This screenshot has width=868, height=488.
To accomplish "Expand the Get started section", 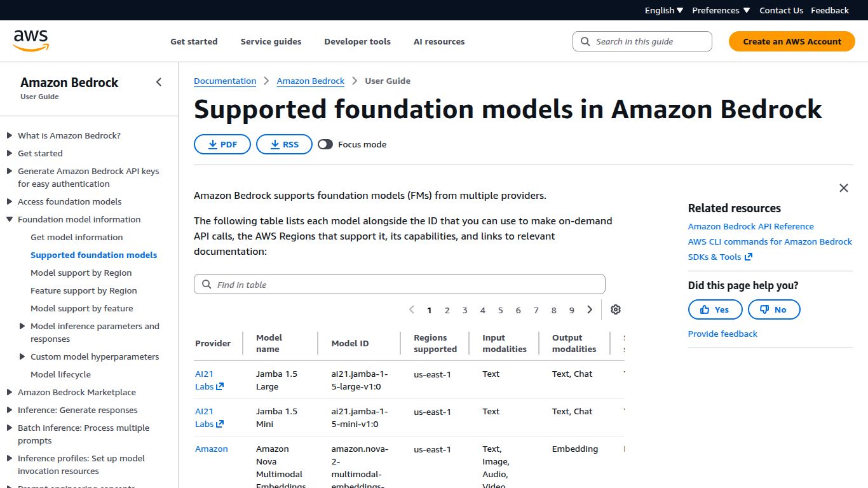I will pyautogui.click(x=10, y=153).
